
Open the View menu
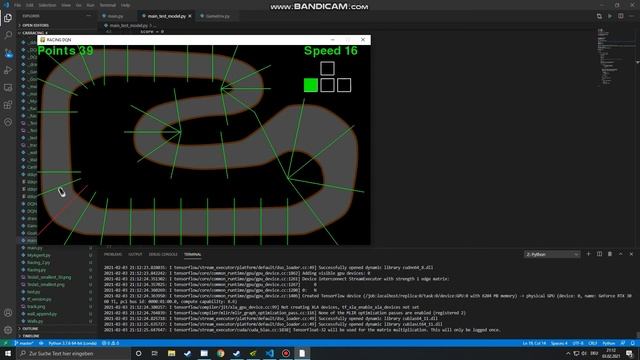coord(66,5)
